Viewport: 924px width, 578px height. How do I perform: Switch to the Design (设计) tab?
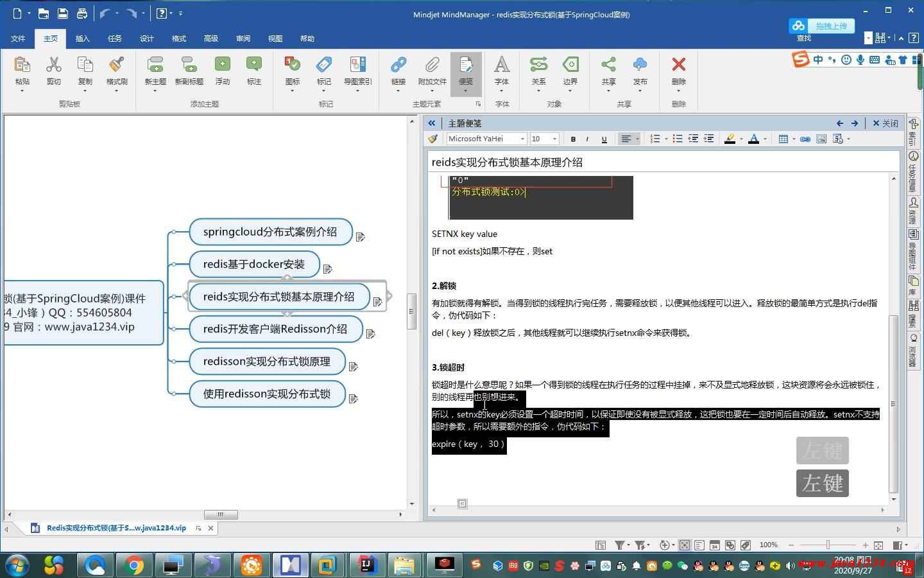(x=147, y=39)
